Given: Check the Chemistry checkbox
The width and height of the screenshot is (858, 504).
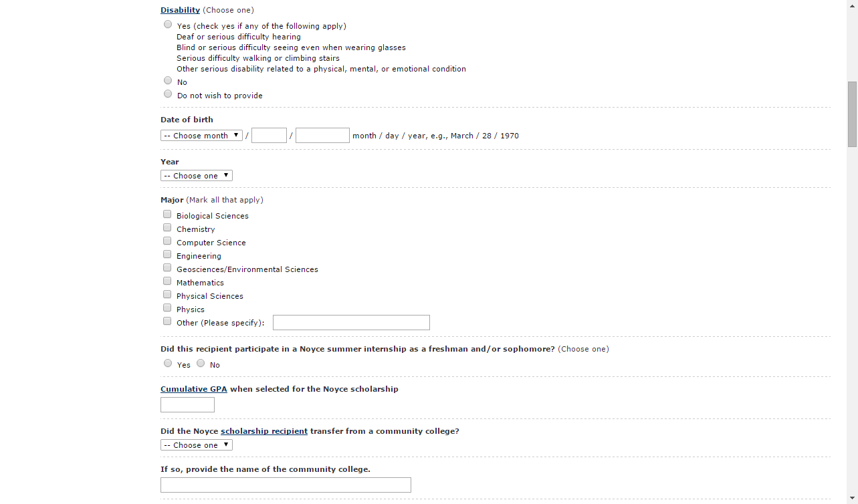Looking at the screenshot, I should click(167, 228).
